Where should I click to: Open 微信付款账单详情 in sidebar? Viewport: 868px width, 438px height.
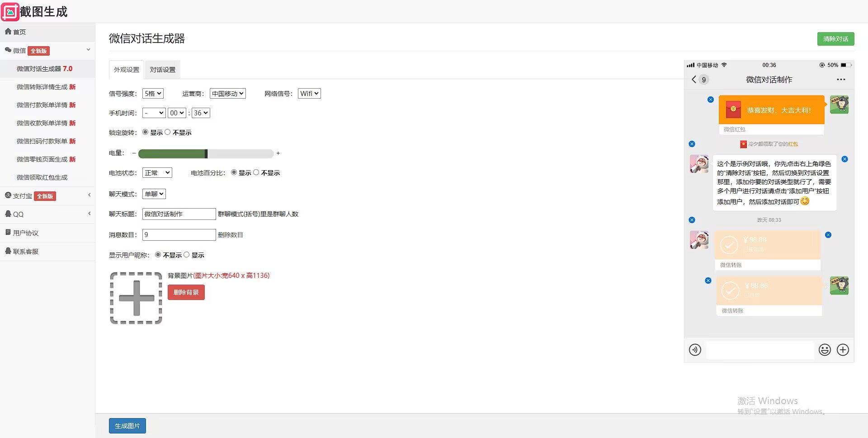[47, 105]
